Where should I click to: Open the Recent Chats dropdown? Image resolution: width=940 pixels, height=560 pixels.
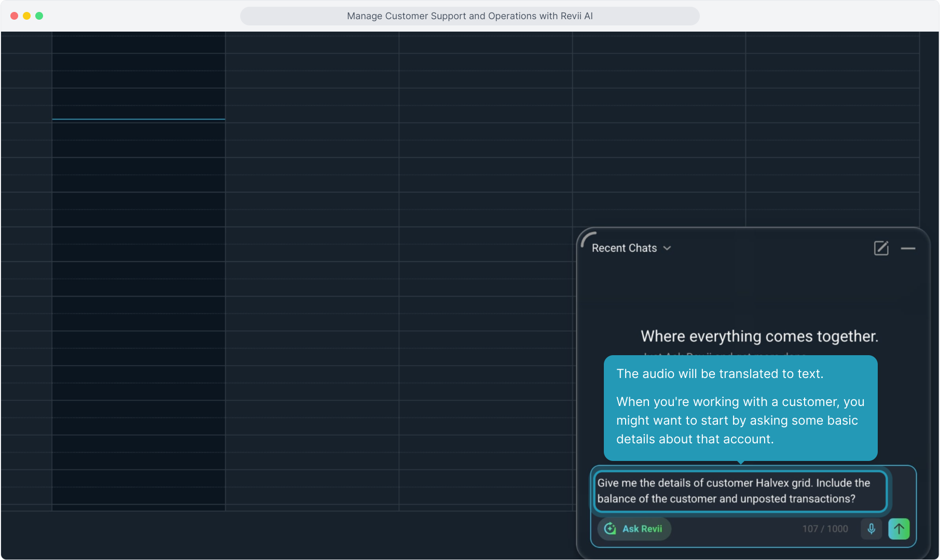625,248
